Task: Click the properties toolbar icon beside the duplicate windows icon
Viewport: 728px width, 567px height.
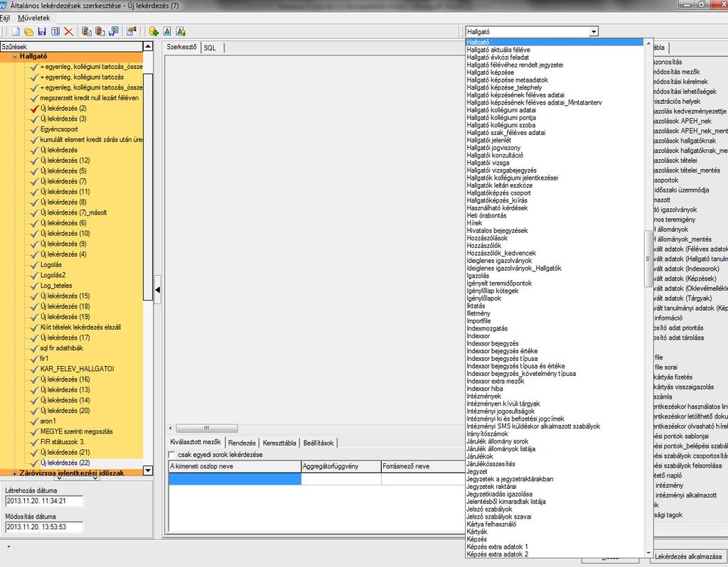Action: click(x=132, y=31)
